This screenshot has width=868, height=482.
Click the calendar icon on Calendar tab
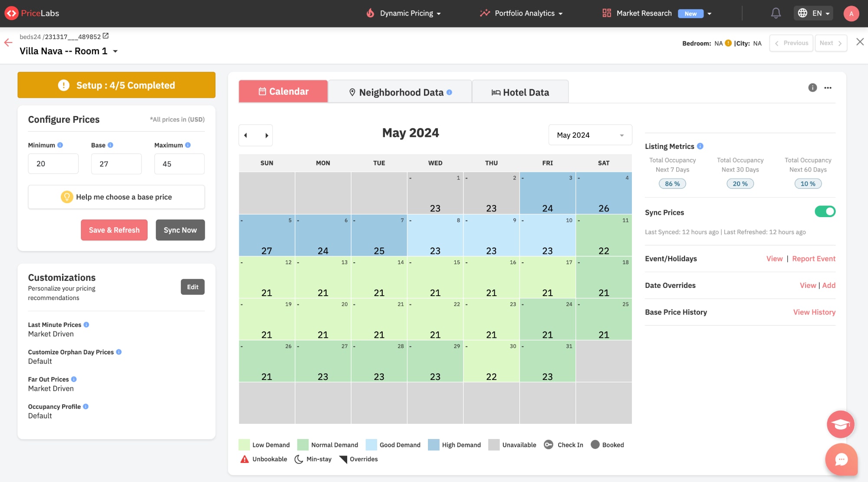[262, 91]
